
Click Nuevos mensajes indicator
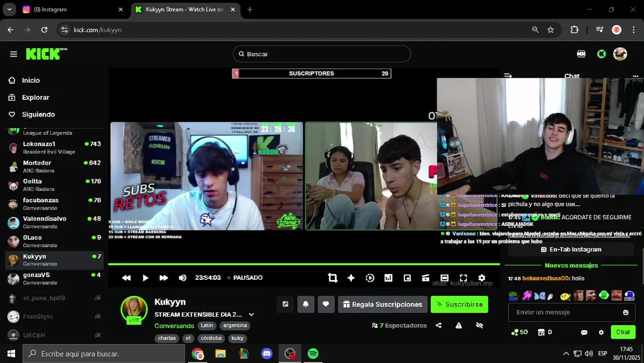pos(571,265)
